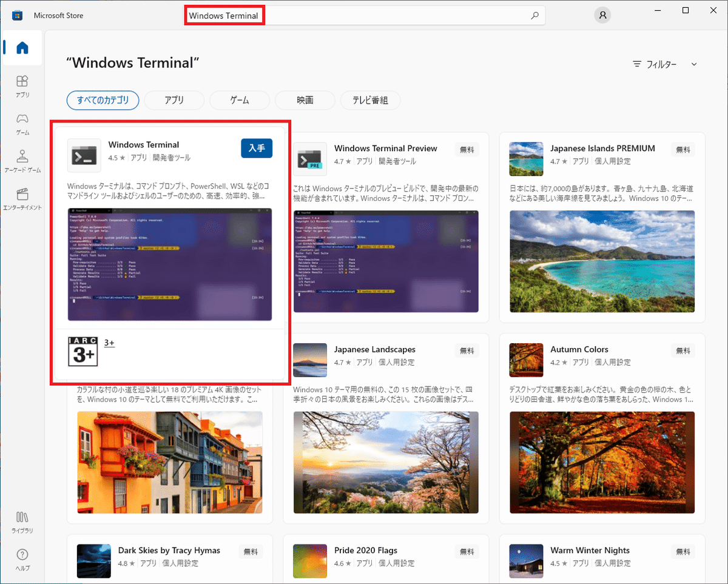Viewport: 728px width, 584px height.
Task: Click the IARC 3+ rating badge
Action: coord(83,352)
